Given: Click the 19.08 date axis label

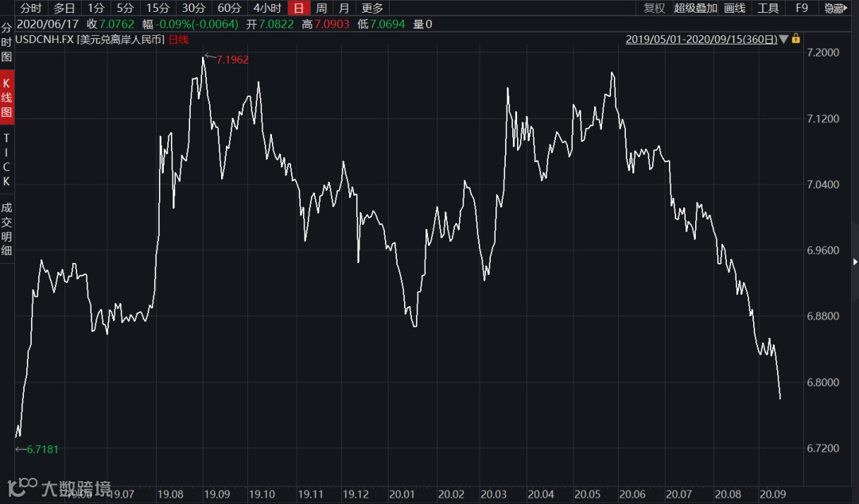Looking at the screenshot, I should (170, 494).
